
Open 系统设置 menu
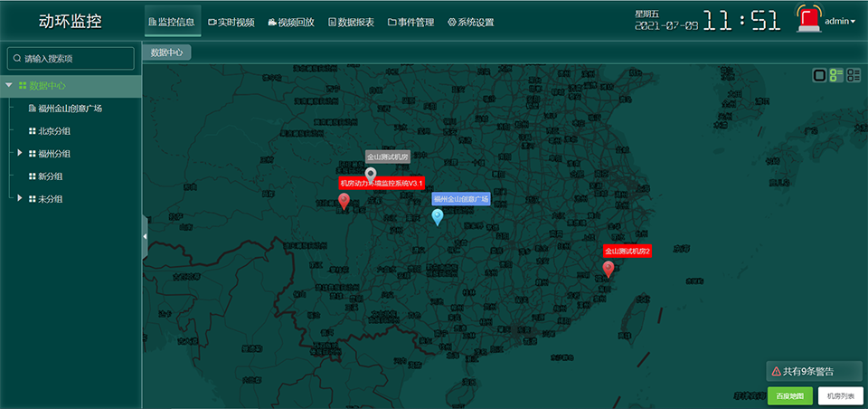[x=471, y=22]
